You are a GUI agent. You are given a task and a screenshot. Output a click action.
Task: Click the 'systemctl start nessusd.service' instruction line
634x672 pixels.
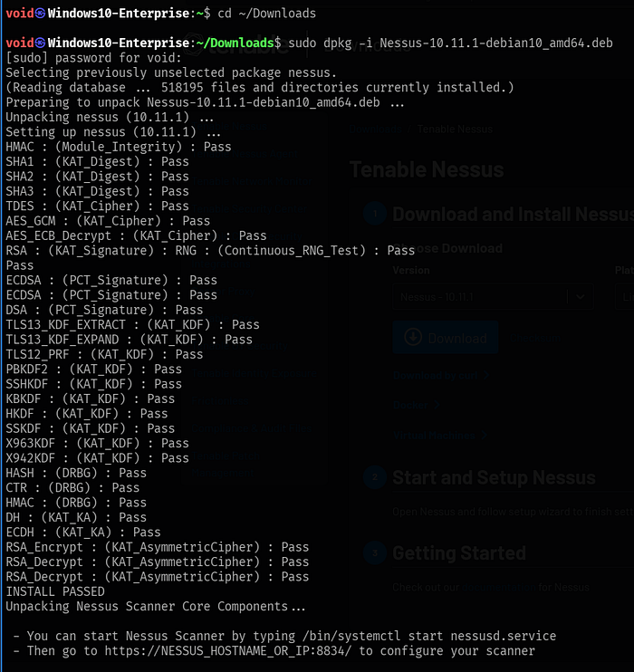[x=285, y=636]
